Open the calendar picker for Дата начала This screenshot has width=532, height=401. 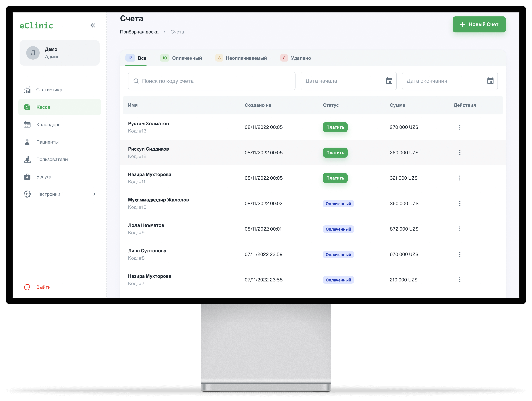coord(389,81)
